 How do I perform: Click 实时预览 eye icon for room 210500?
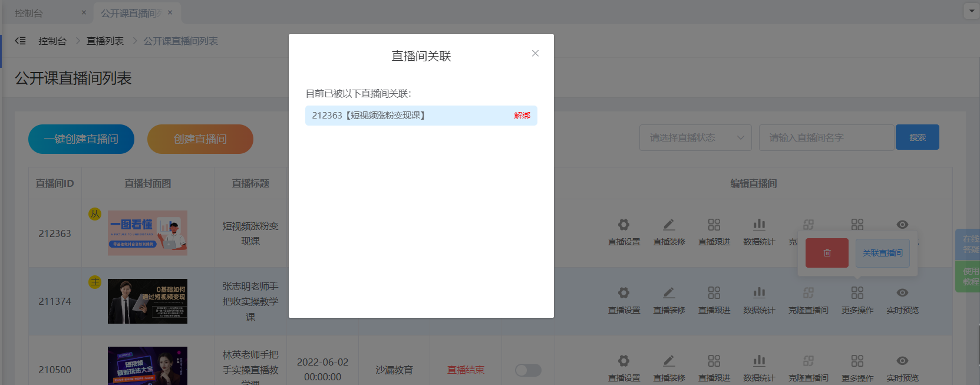pos(902,361)
